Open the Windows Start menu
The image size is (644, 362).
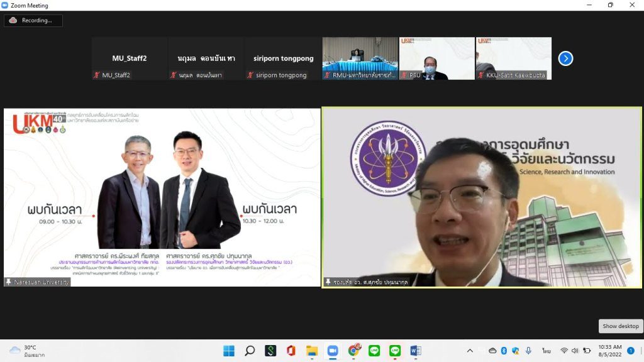coord(229,351)
